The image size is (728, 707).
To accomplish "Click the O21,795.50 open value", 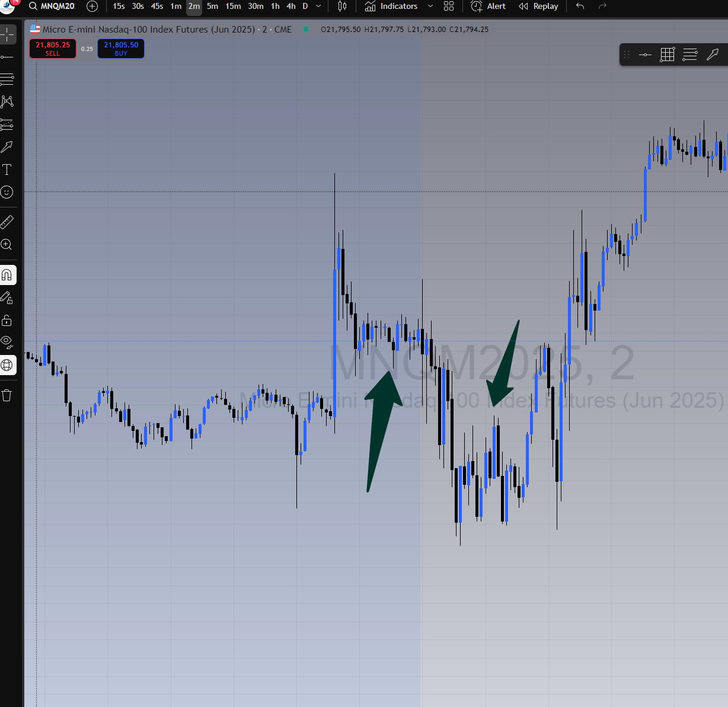I will [x=340, y=29].
